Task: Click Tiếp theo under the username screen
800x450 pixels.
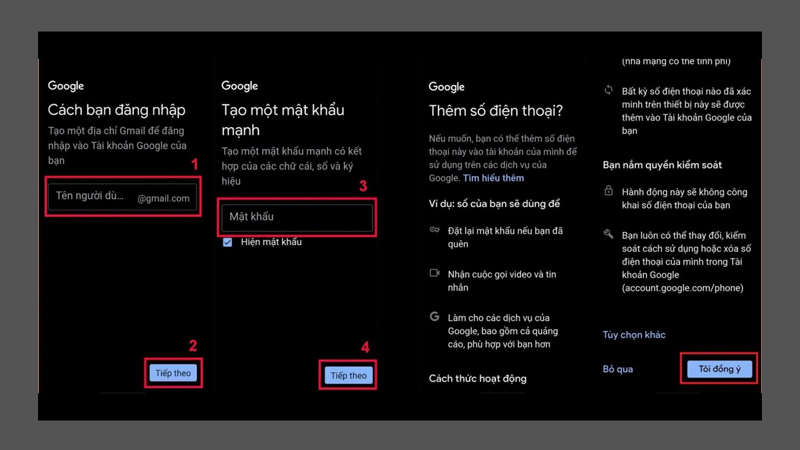Action: click(173, 373)
